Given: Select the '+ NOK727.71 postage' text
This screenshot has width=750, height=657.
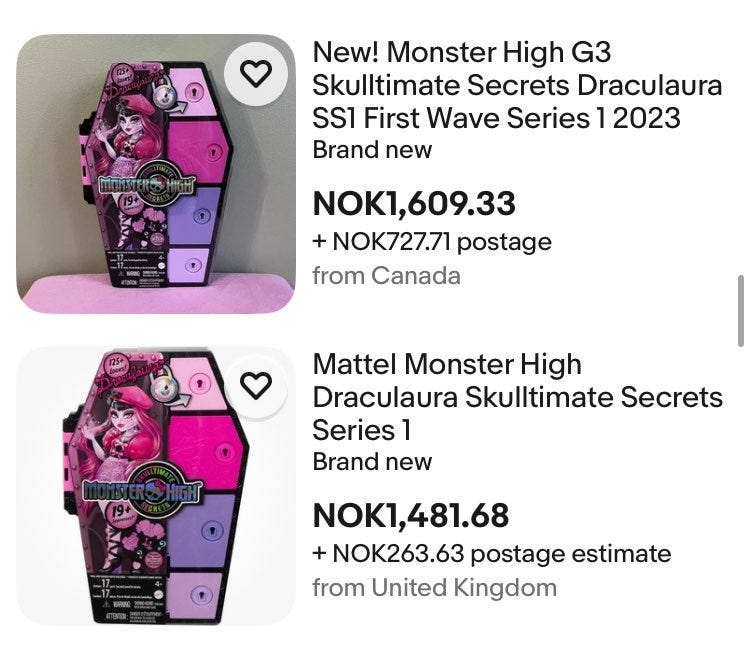Looking at the screenshot, I should [x=432, y=241].
